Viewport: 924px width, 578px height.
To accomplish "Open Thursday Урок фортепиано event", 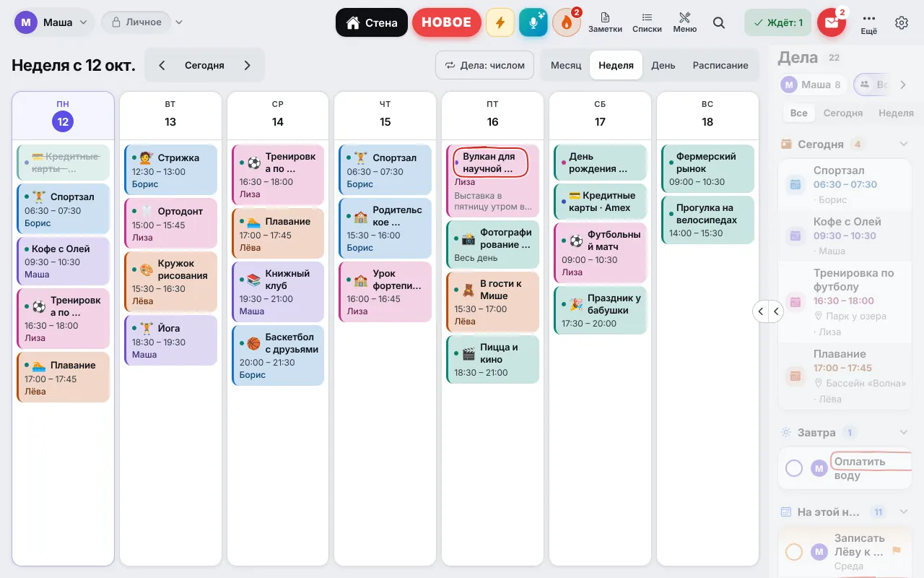I will point(385,292).
